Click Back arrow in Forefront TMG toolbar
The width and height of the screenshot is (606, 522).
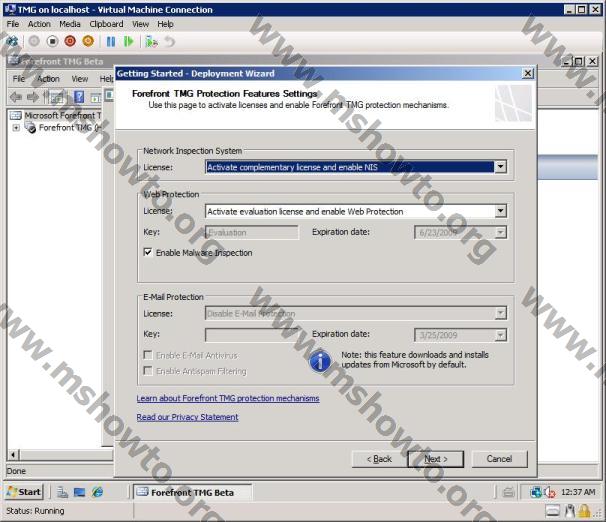pos(16,97)
